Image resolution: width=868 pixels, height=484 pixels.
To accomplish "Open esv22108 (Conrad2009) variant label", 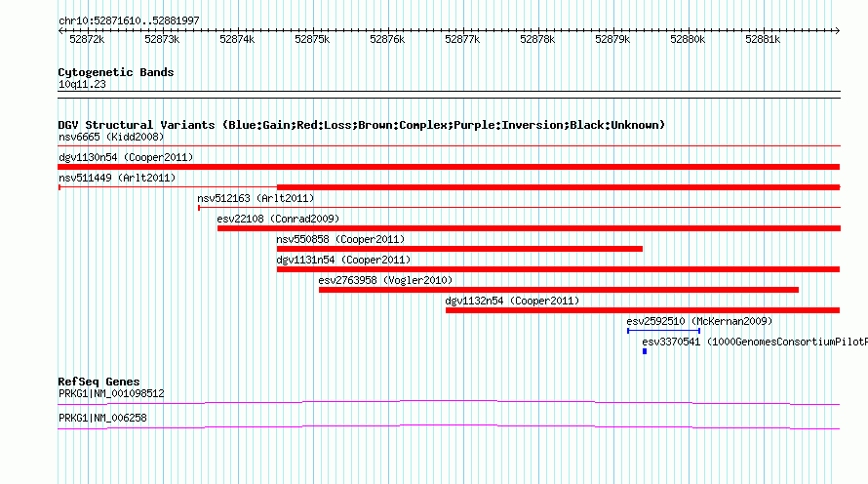I will click(278, 219).
